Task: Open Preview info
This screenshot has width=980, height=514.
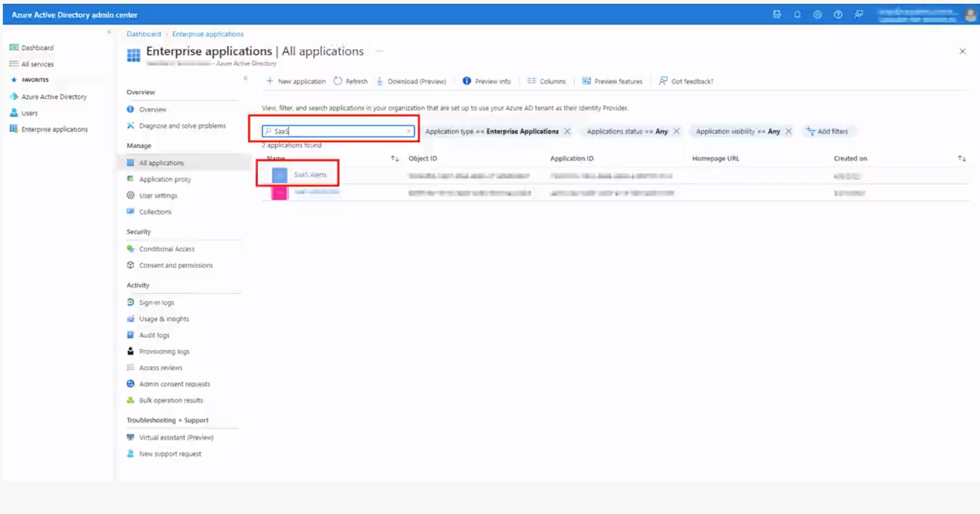Action: pyautogui.click(x=487, y=81)
